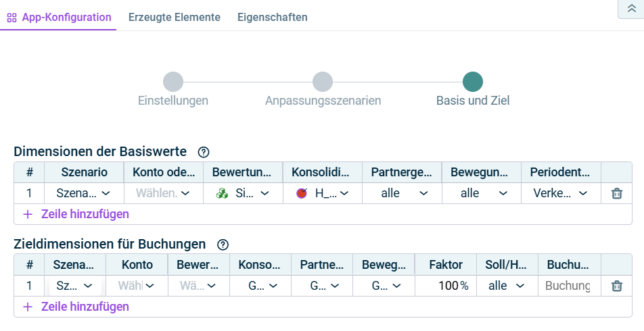Viewport: 644px width, 331px height.
Task: Open Periodentyp 'Verke...' dropdown
Action: click(561, 193)
